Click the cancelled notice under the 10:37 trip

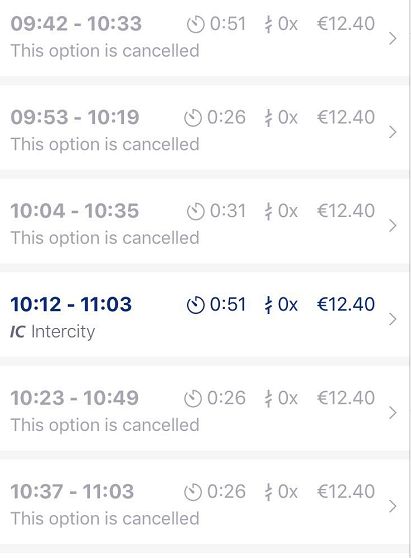[105, 518]
